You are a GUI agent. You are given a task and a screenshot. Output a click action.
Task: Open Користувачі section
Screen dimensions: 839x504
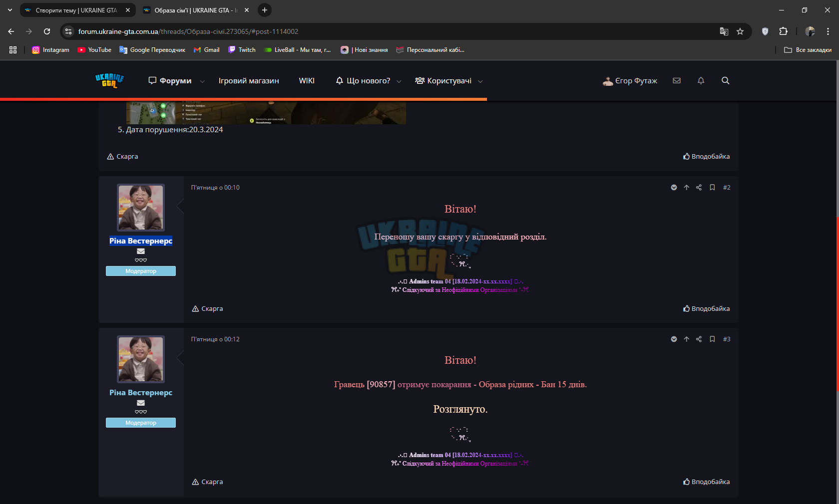click(x=443, y=81)
